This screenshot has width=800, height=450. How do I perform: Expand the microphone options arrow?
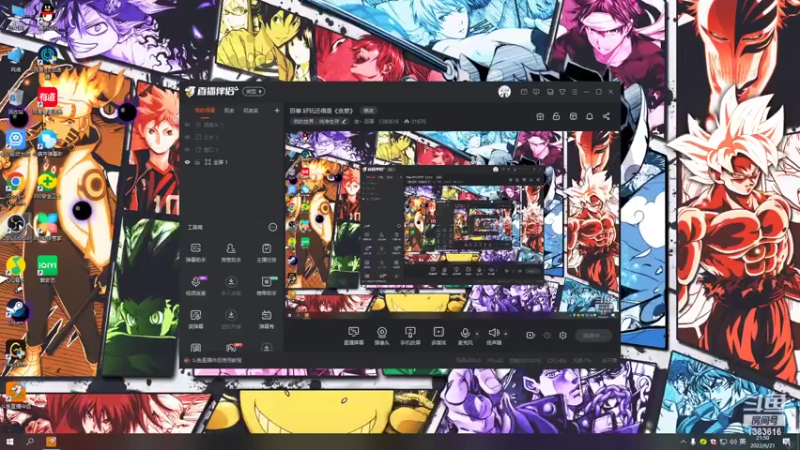pos(477,334)
